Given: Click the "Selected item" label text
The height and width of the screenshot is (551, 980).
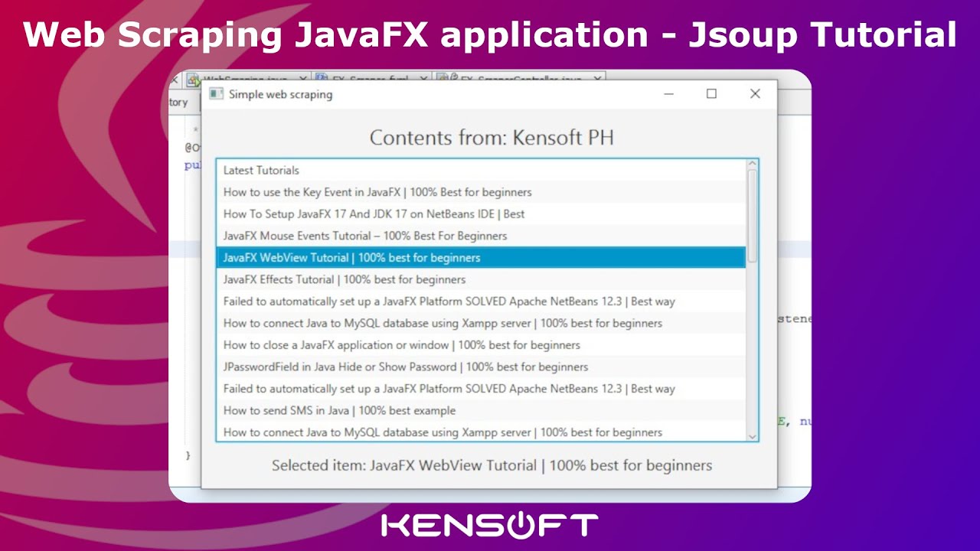Looking at the screenshot, I should pyautogui.click(x=492, y=465).
